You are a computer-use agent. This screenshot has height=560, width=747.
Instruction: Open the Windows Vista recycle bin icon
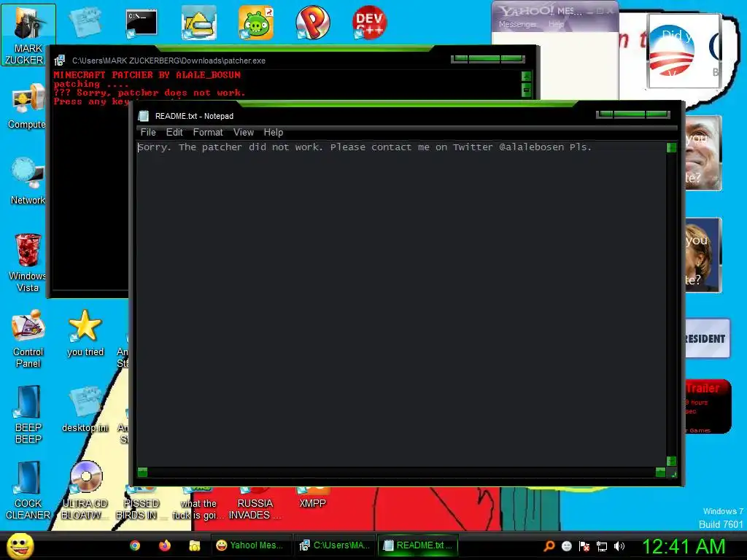(28, 262)
